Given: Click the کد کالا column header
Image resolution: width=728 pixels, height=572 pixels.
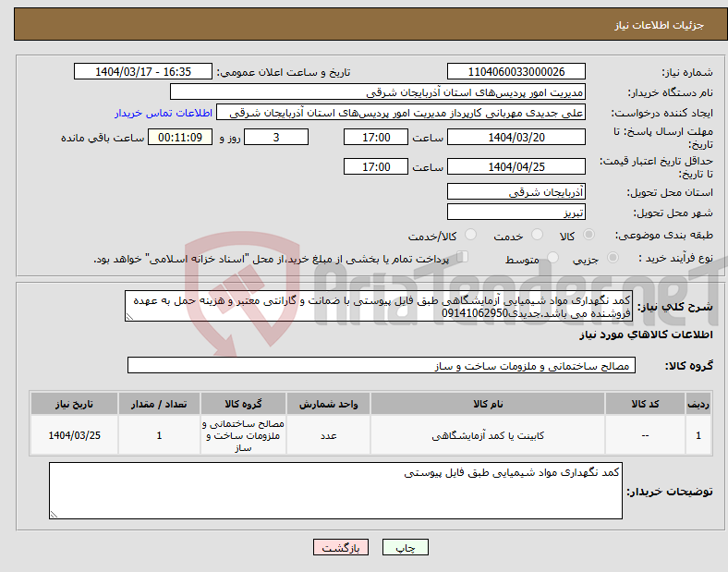Looking at the screenshot, I should pos(646,404).
